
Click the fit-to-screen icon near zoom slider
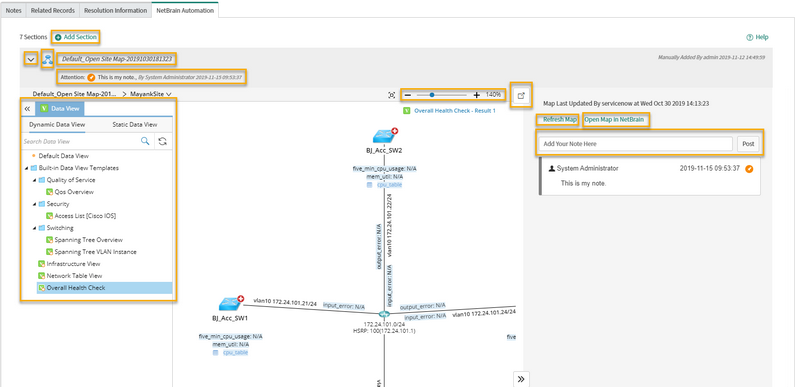coord(391,95)
